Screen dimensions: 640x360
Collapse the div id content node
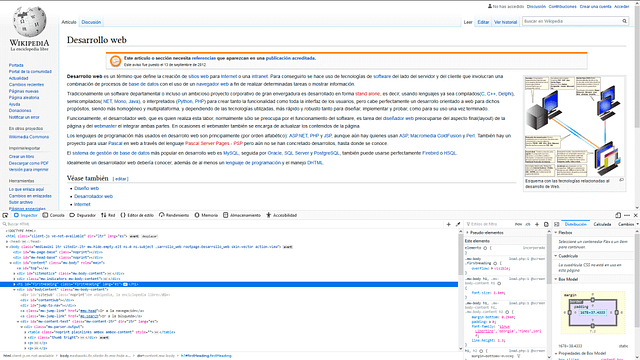(x=11, y=263)
